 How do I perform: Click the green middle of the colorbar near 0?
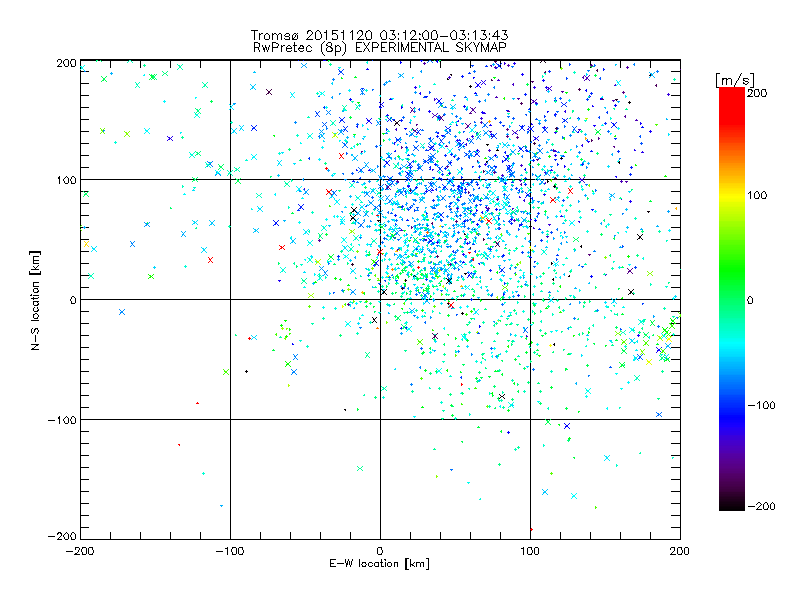click(x=732, y=299)
